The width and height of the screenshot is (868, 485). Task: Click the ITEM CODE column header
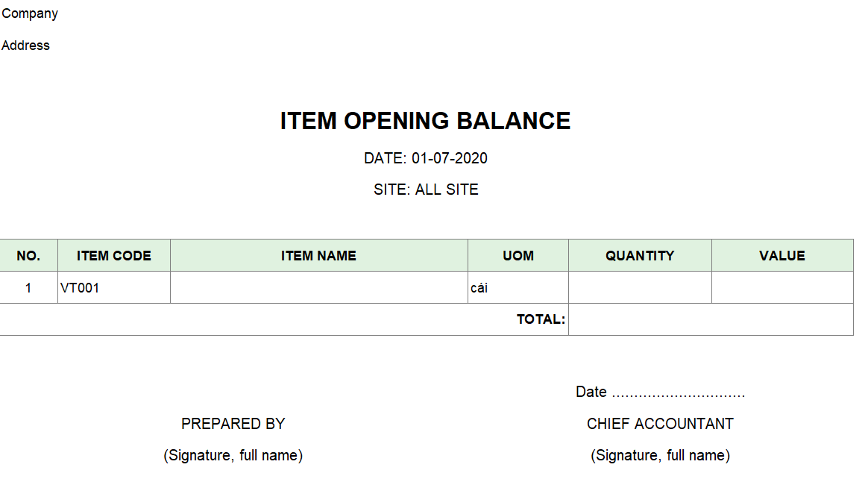click(x=113, y=256)
